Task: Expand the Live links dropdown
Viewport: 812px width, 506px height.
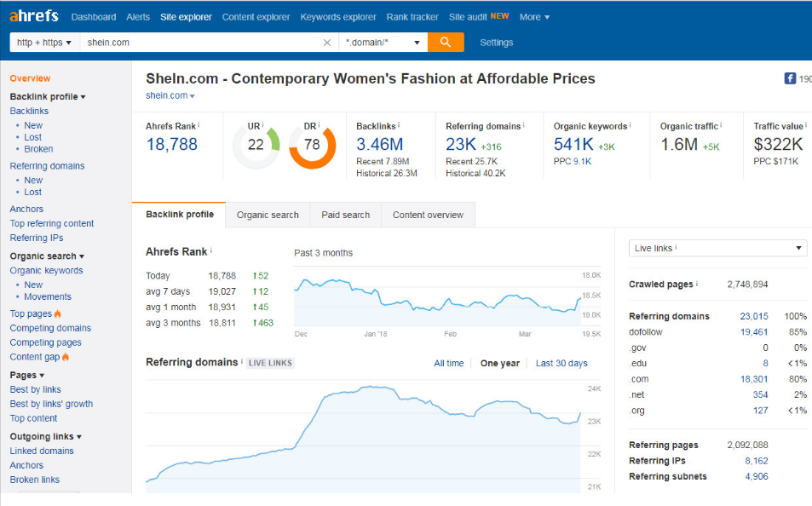Action: pos(717,248)
